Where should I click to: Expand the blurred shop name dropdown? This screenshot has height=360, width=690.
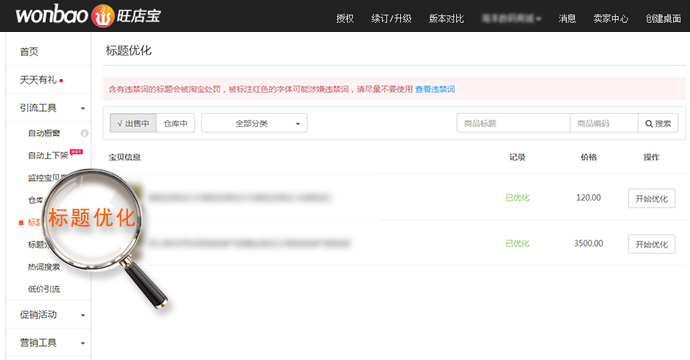tap(511, 18)
